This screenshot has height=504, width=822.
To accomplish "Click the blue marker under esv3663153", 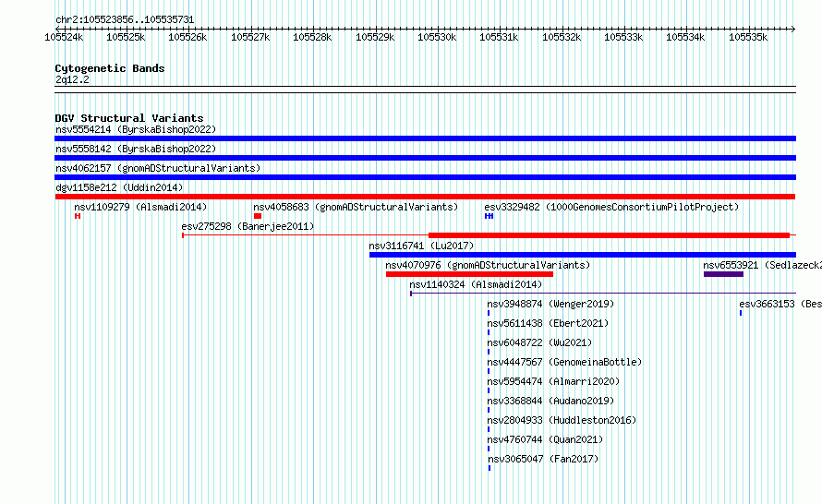I will (741, 313).
